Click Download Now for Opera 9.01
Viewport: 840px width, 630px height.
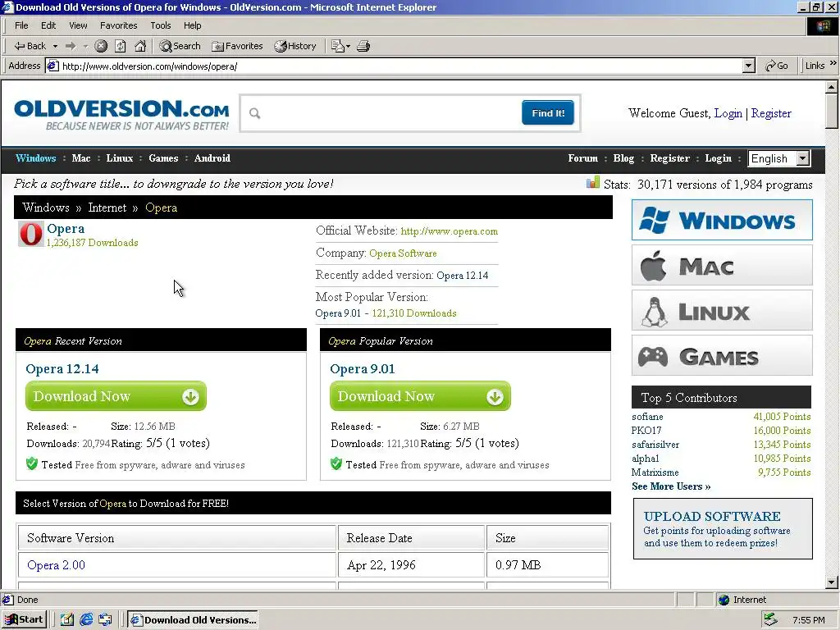pos(420,396)
